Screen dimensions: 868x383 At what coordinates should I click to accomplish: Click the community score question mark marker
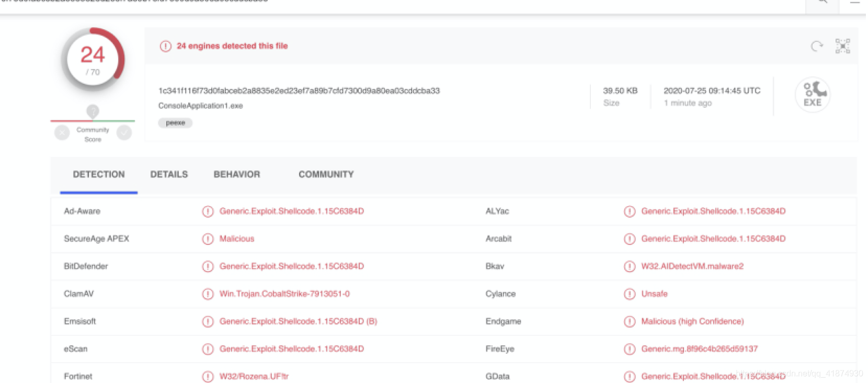[93, 111]
